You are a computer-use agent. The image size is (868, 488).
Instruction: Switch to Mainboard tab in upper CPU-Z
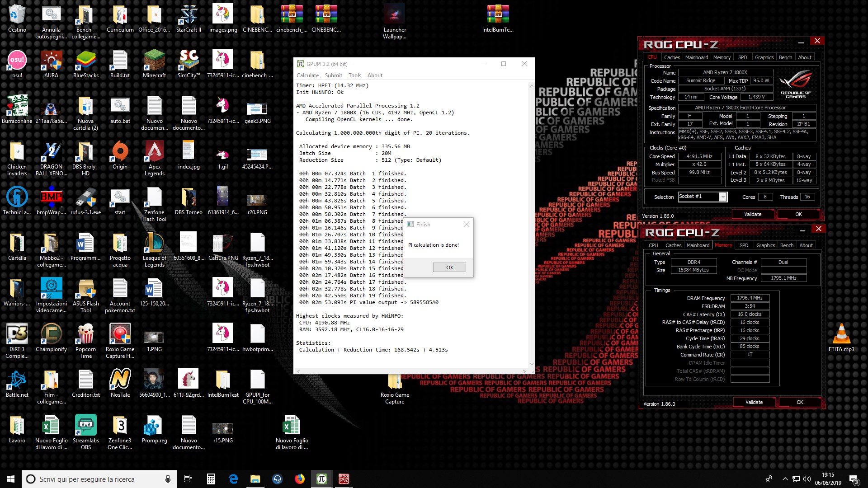click(697, 57)
